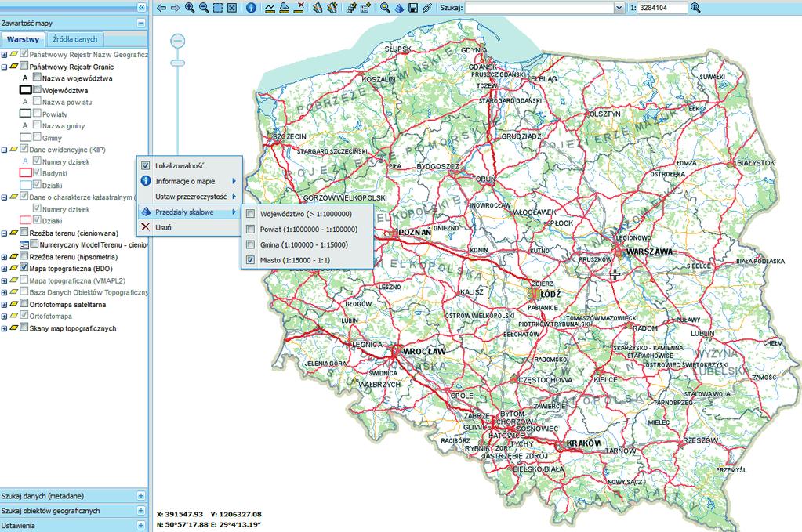Go to next map view arrow

pos(176,8)
